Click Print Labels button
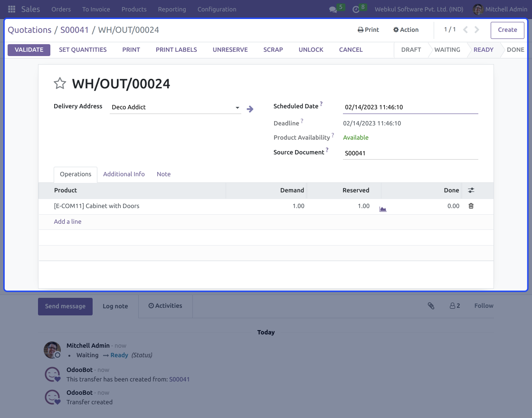The width and height of the screenshot is (532, 418). pyautogui.click(x=176, y=50)
